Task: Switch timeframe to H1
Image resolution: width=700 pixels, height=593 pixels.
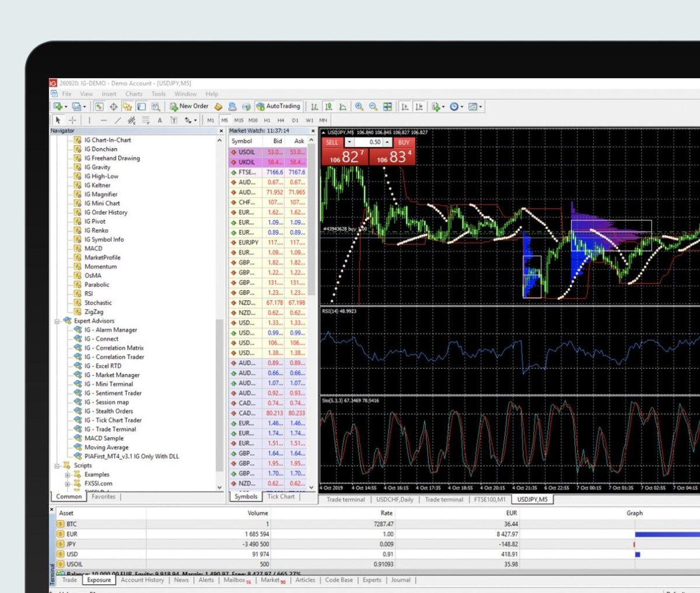Action: point(267,120)
